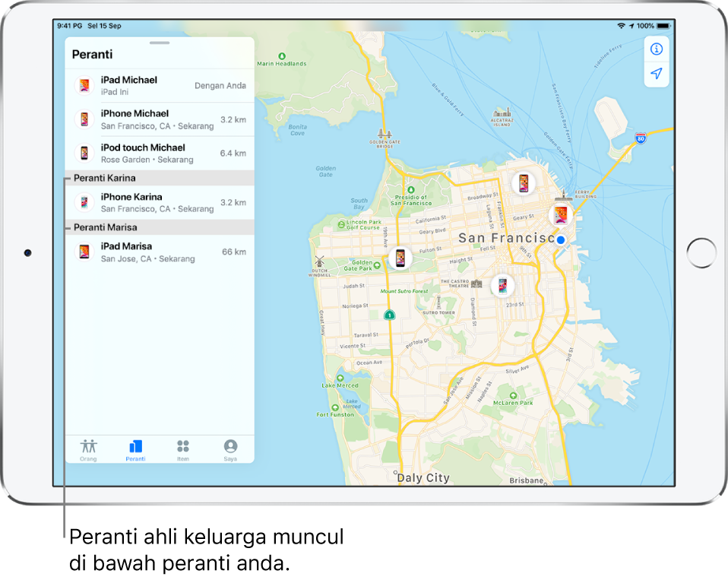The width and height of the screenshot is (728, 580).
Task: Tap the Dengan Anda status text
Action: point(220,85)
